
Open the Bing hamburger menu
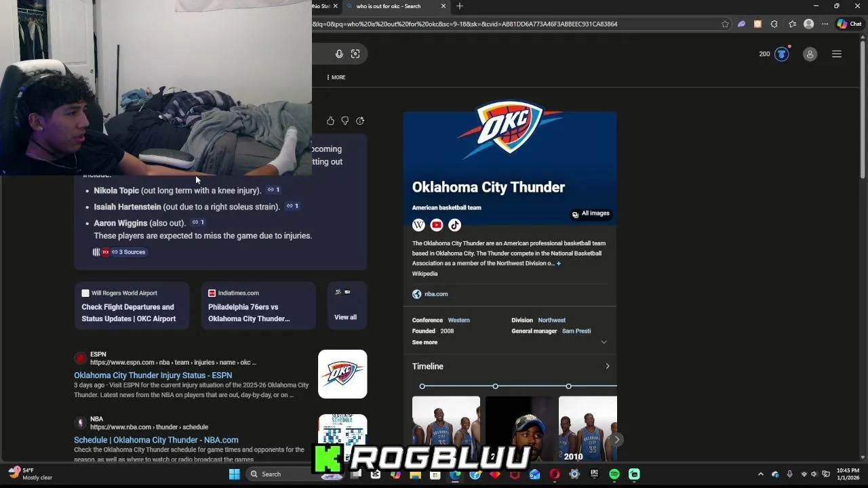pyautogui.click(x=837, y=54)
